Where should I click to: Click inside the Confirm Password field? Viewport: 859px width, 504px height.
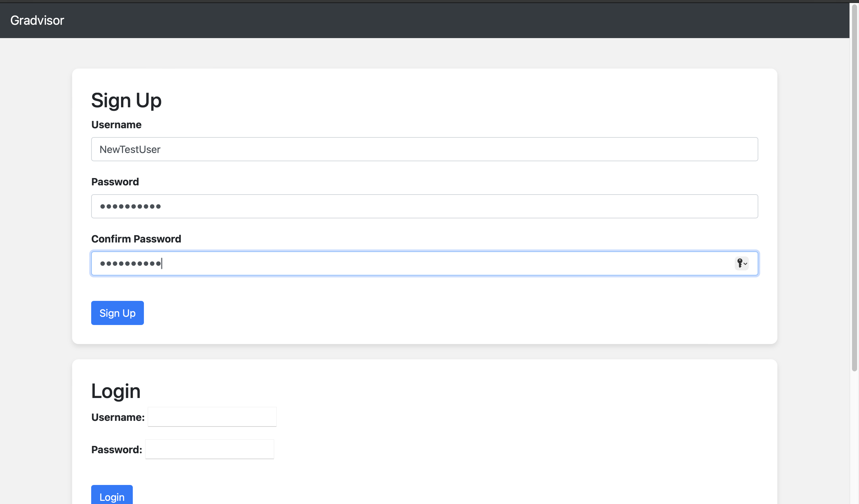(424, 263)
